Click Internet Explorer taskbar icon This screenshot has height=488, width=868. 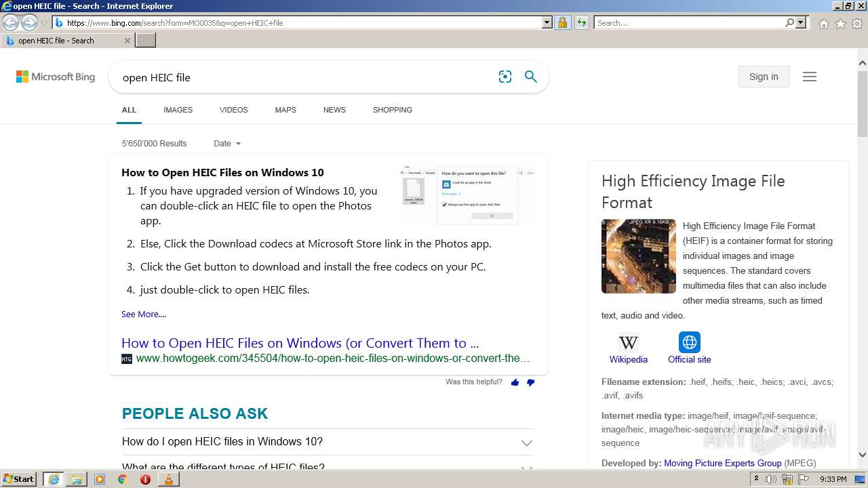tap(53, 479)
